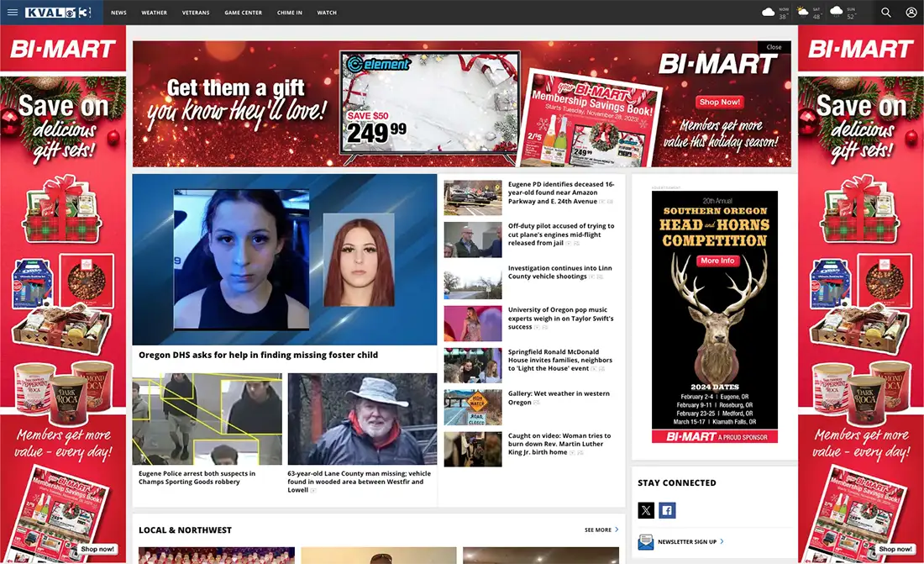Screen dimensions: 924x564
Task: Open the X (Twitter) social icon
Action: (646, 510)
